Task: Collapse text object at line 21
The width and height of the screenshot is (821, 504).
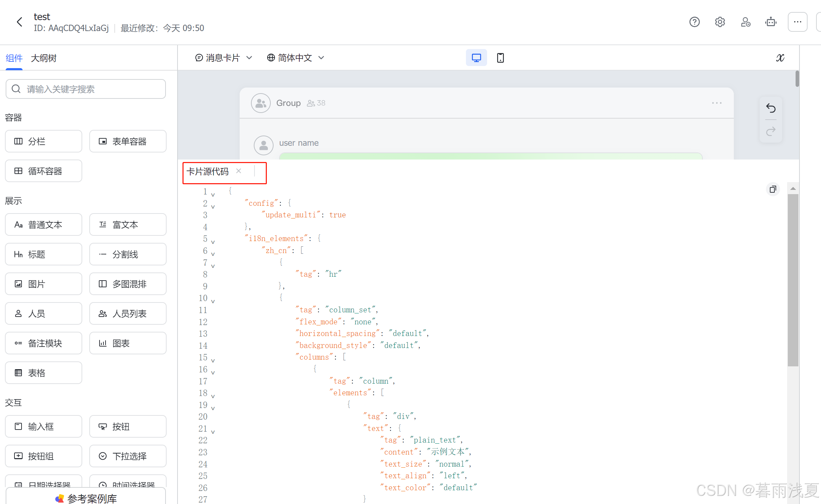Action: (213, 432)
